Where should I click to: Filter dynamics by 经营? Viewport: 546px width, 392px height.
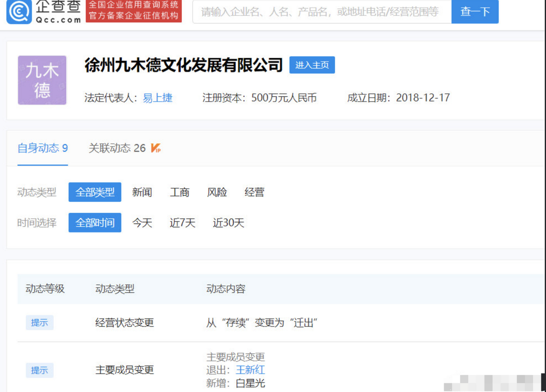[254, 192]
